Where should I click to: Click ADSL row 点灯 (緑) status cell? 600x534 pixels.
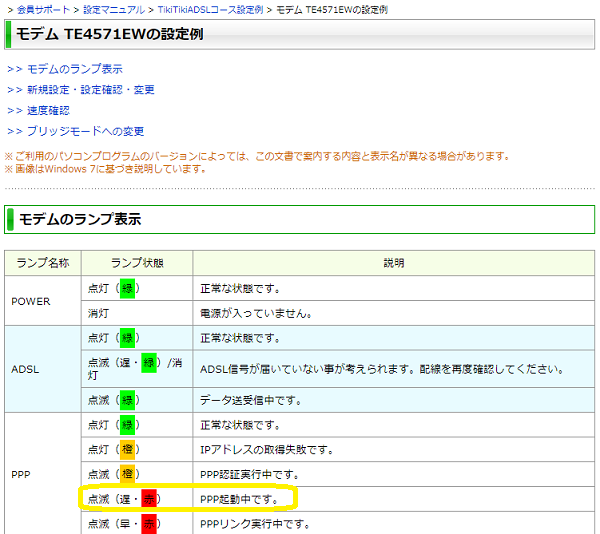[137, 338]
